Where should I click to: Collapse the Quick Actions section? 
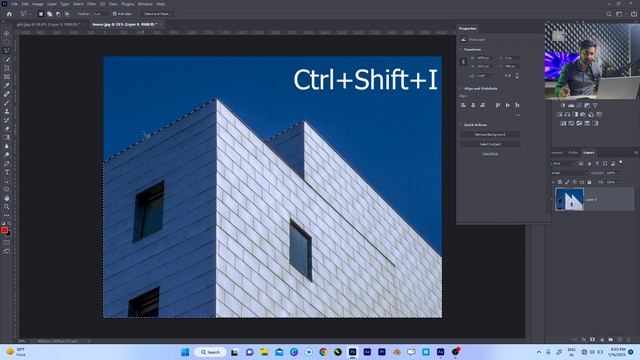460,125
